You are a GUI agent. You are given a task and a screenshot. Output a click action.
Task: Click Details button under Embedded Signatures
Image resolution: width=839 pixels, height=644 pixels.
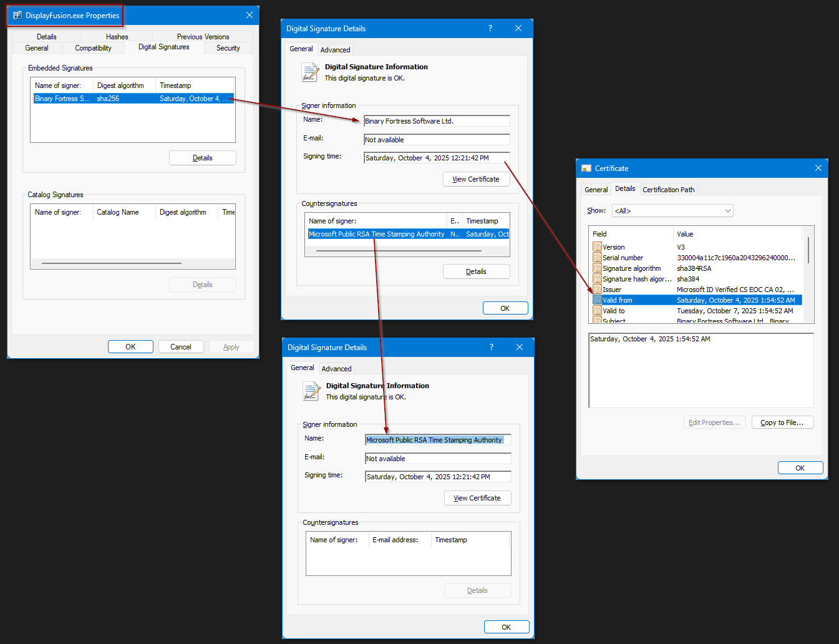pyautogui.click(x=202, y=158)
